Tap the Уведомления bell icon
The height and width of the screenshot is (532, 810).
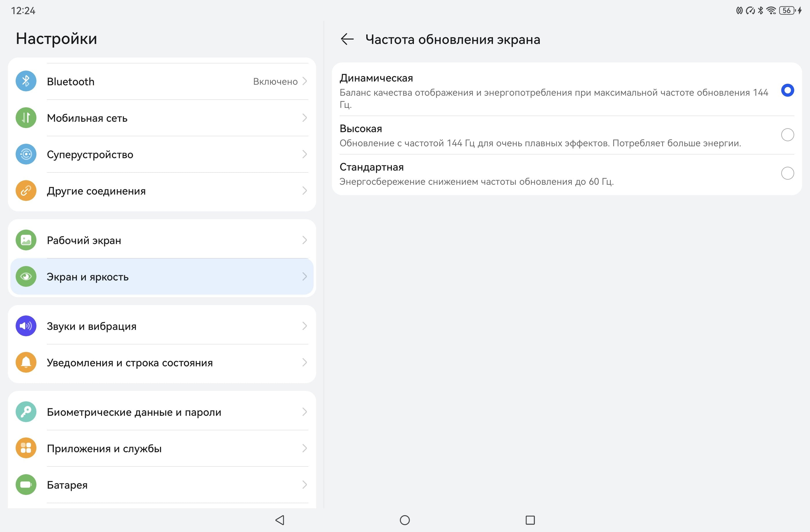pyautogui.click(x=26, y=362)
